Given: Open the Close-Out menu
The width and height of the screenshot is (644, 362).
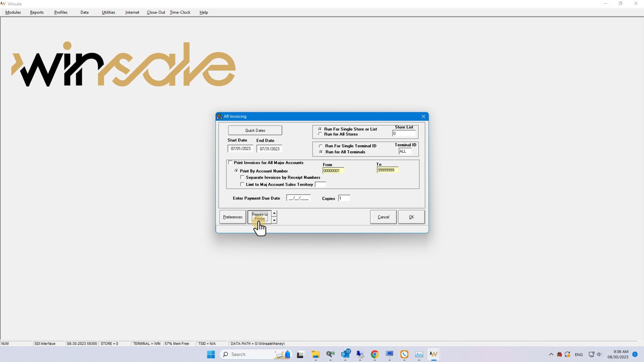Looking at the screenshot, I should pos(156,13).
